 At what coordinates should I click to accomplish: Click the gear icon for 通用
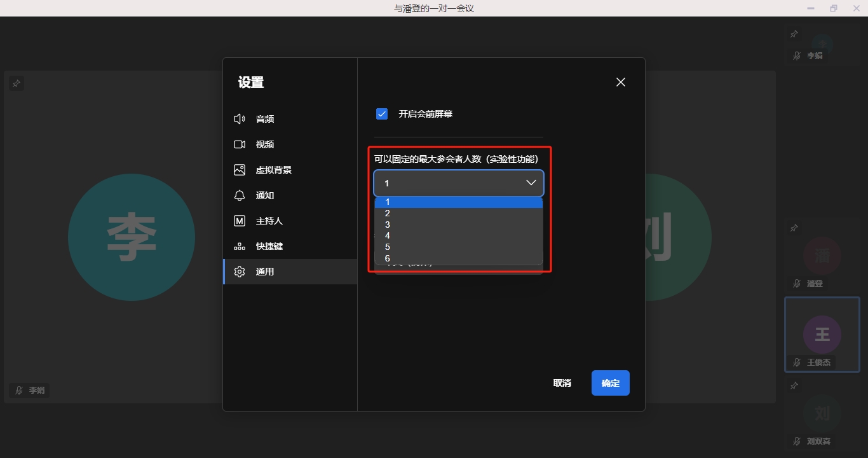pos(240,272)
